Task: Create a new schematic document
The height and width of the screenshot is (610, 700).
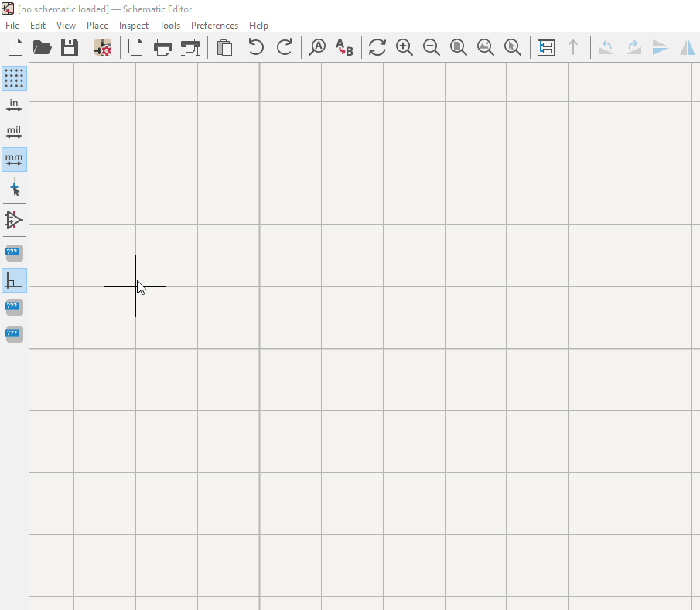Action: (x=15, y=47)
